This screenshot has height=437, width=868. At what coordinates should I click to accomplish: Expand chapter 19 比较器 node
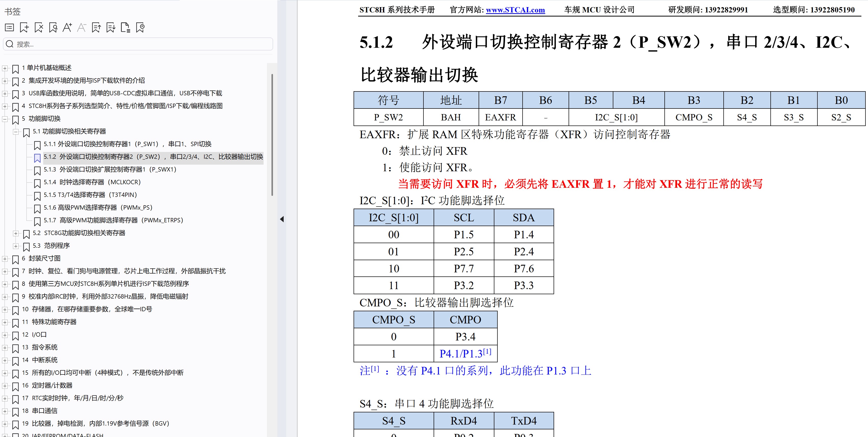[x=5, y=424]
